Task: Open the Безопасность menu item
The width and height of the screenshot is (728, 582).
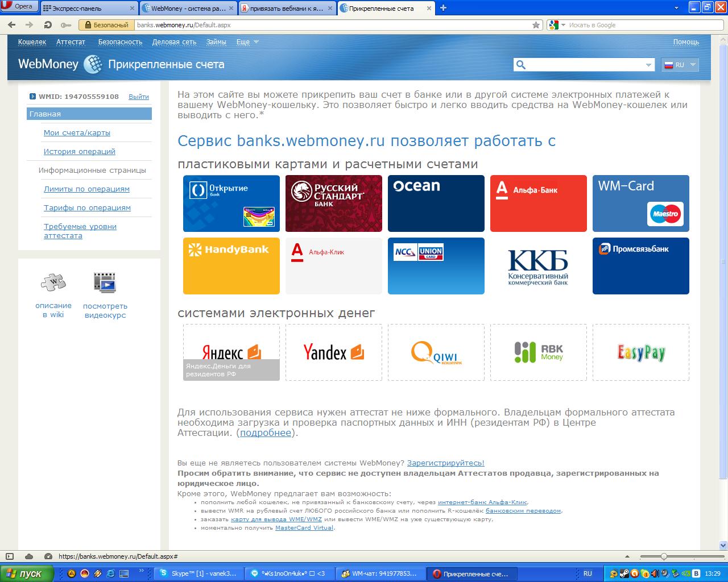Action: pyautogui.click(x=120, y=42)
